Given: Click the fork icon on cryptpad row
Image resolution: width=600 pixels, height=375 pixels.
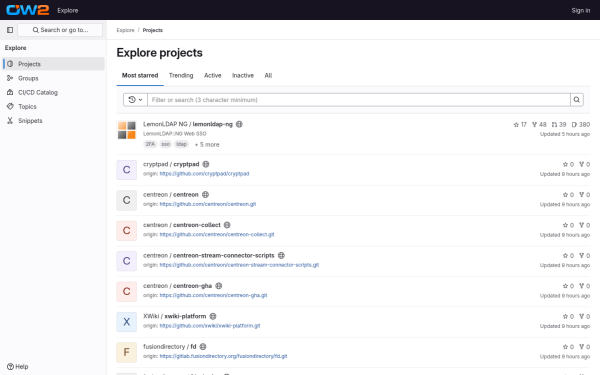Looking at the screenshot, I should 581,164.
